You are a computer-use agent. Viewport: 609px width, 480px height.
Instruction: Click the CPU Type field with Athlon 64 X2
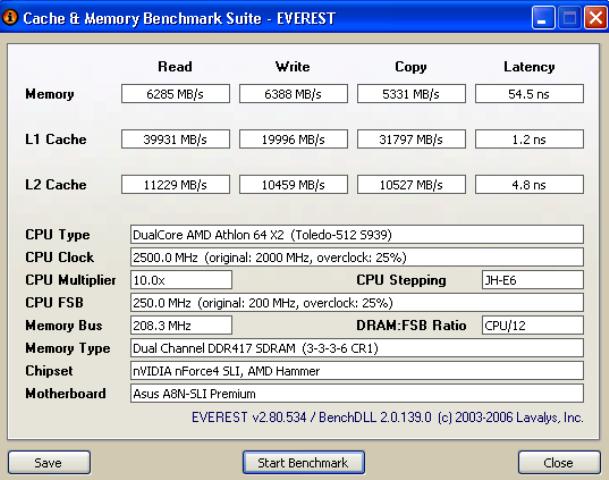(357, 235)
